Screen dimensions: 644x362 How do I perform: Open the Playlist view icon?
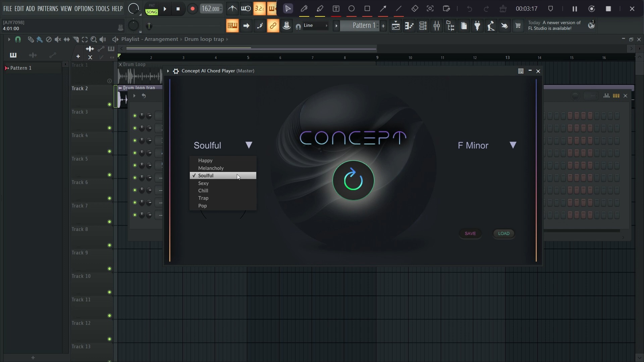(396, 26)
